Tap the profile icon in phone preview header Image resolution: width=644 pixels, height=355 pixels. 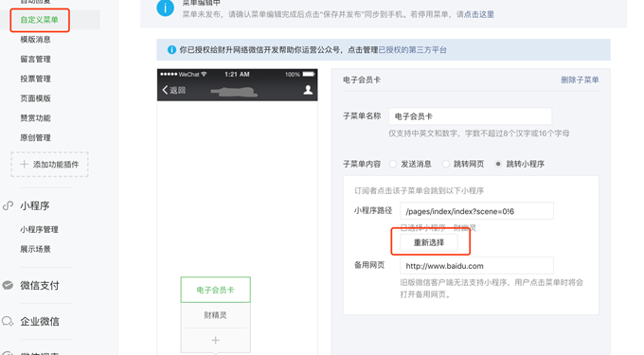pos(308,90)
